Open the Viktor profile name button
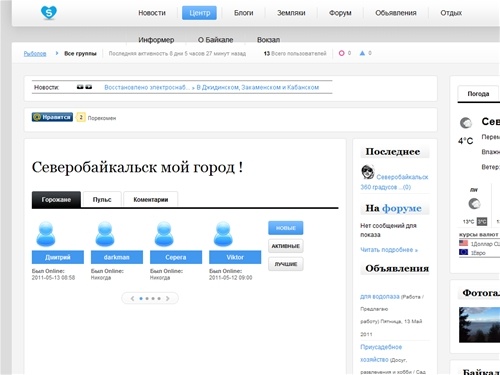500x375 pixels. point(235,257)
